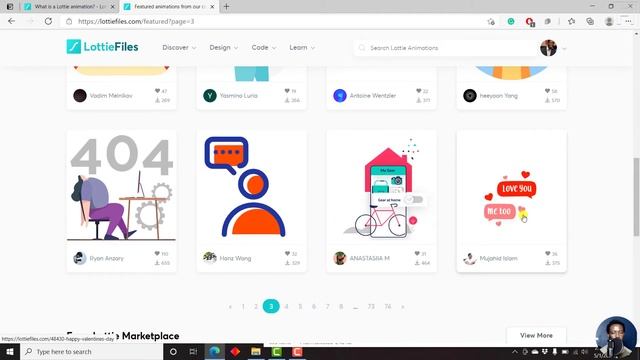Select the 'Featured animations' browser tab
The image size is (640, 360).
[x=169, y=7]
